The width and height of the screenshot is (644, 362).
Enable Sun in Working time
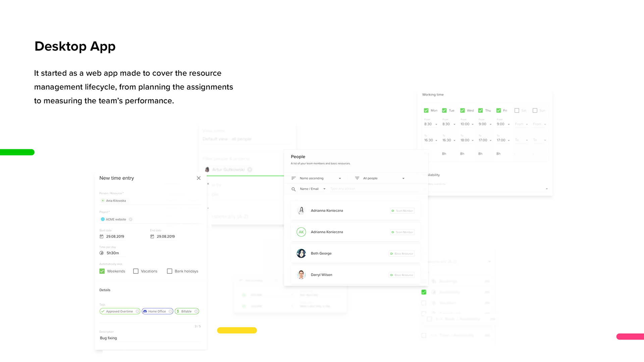click(x=535, y=110)
